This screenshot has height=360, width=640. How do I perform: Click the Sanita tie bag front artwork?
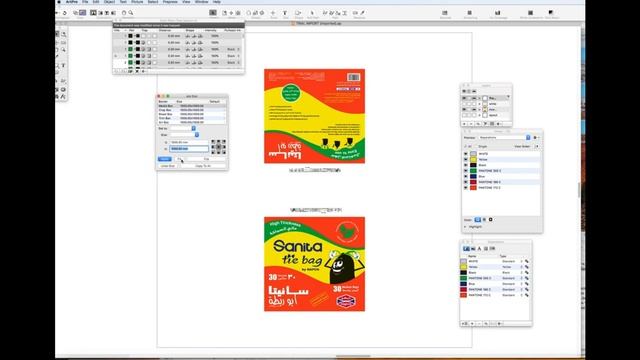pyautogui.click(x=314, y=264)
